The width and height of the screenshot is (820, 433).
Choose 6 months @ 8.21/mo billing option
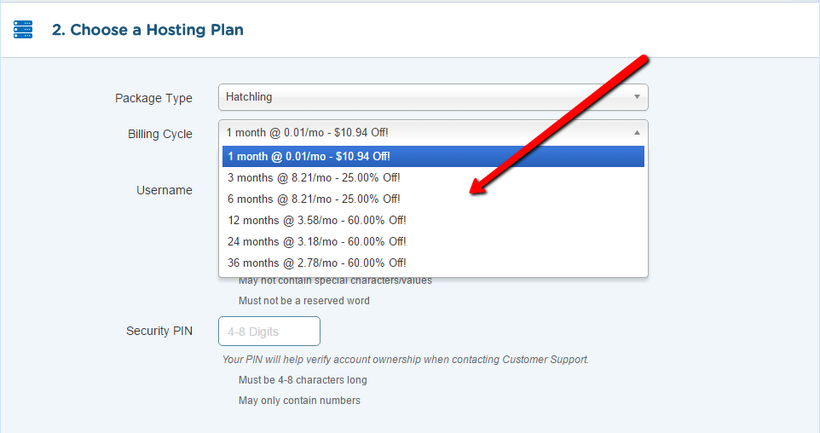pyautogui.click(x=433, y=199)
